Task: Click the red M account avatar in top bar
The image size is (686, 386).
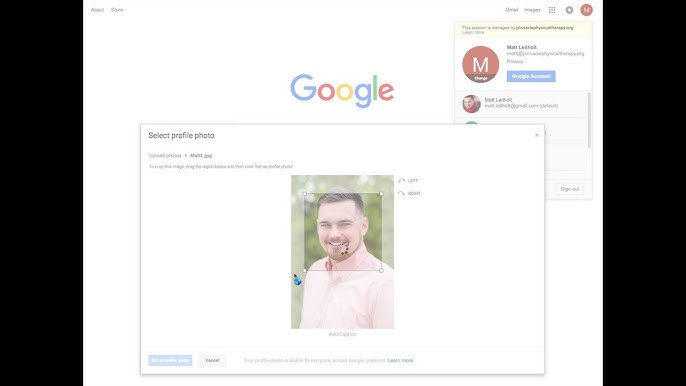Action: tap(587, 10)
